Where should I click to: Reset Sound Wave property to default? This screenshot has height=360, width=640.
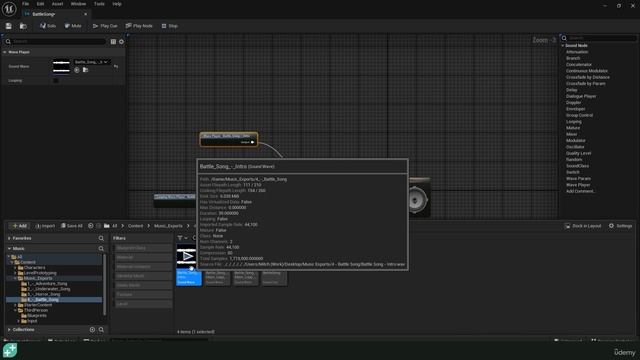(116, 66)
